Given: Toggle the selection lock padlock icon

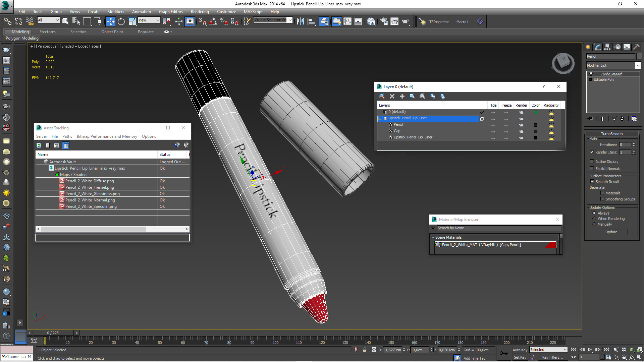Looking at the screenshot, I should (x=365, y=350).
